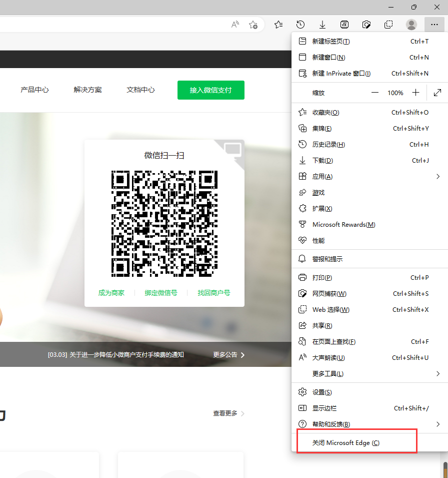The image size is (448, 478).
Task: Select 打印 from the menu
Action: [369, 278]
